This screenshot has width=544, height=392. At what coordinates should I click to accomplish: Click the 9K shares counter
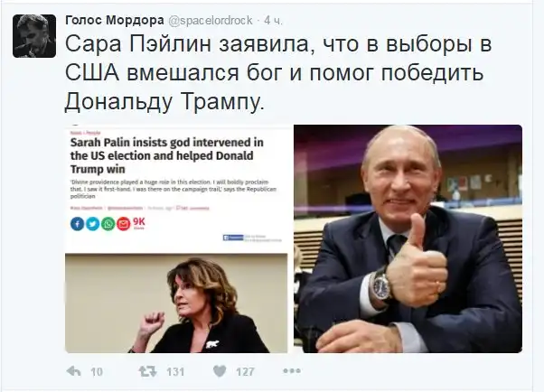tap(139, 223)
